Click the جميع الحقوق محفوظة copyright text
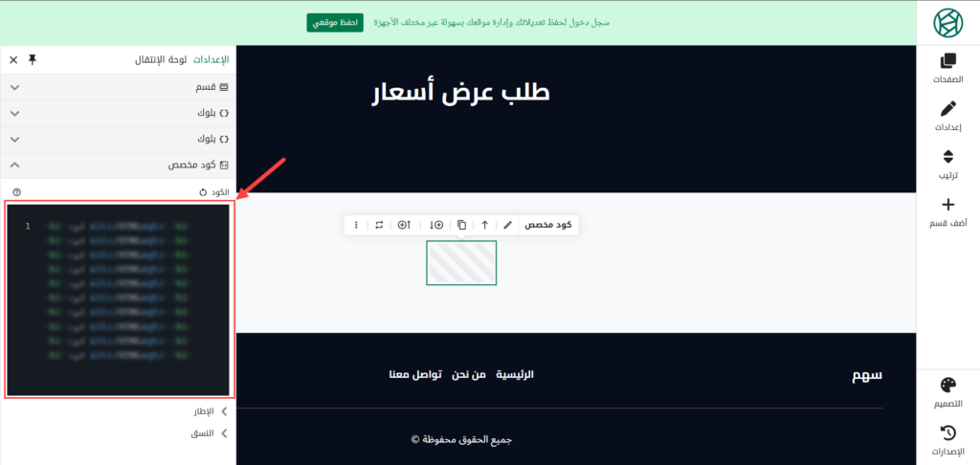Screen dimensions: 980x465 tap(461, 439)
